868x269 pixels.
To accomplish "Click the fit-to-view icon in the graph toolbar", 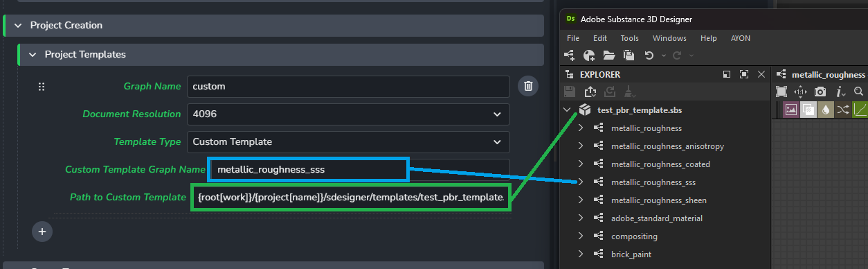I will point(781,92).
